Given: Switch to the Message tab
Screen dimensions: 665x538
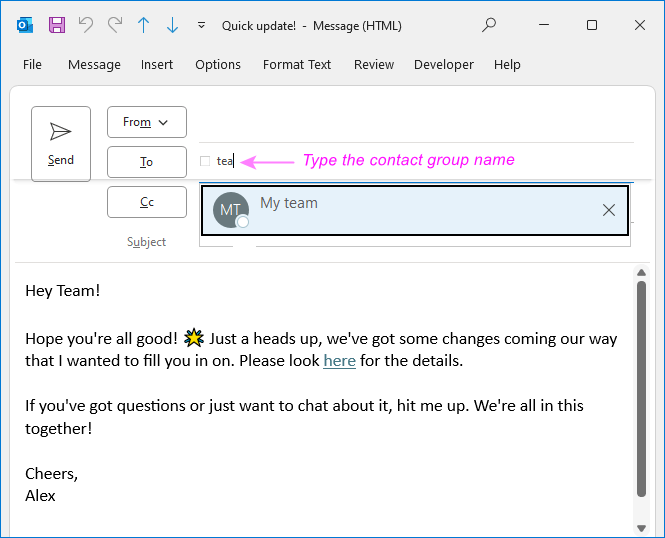Looking at the screenshot, I should point(94,64).
